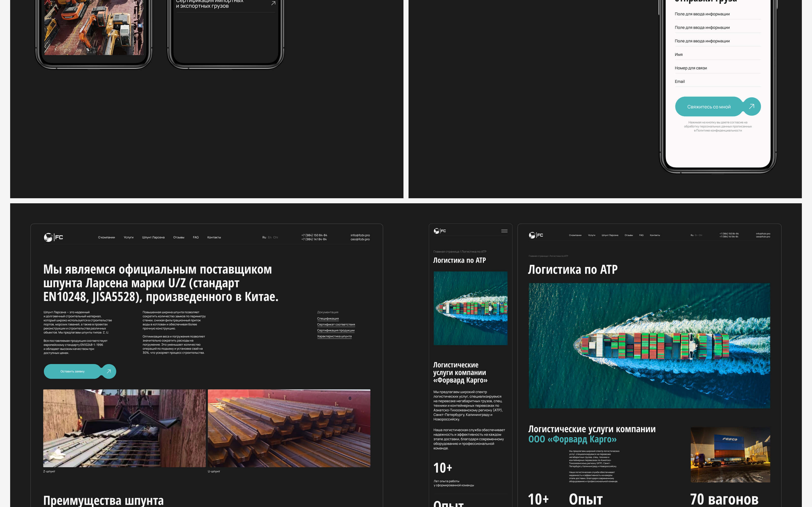Image resolution: width=812 pixels, height=507 pixels.
Task: Open 'О компании' menu item
Action: 106,238
